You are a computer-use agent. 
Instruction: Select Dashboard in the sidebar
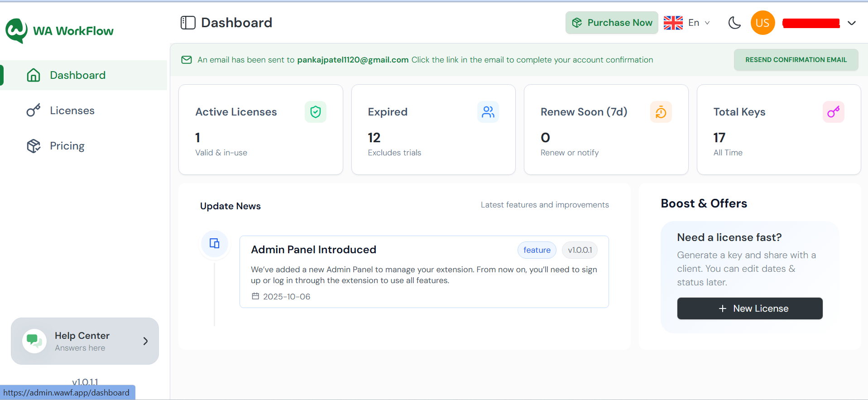(x=77, y=75)
